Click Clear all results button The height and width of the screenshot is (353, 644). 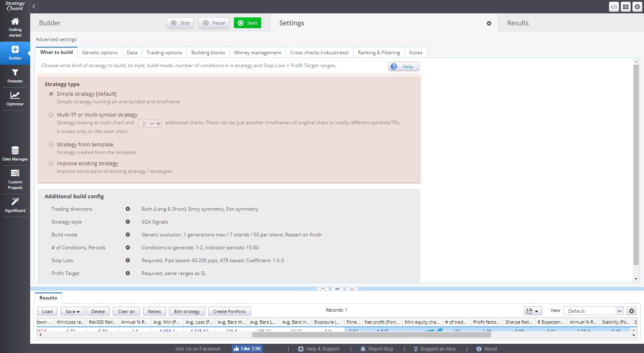tap(126, 312)
